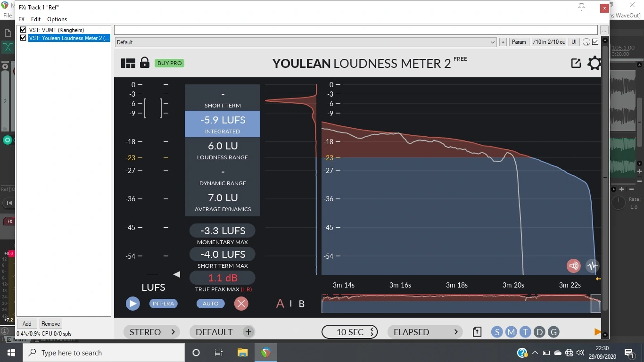This screenshot has width=644, height=362.
Task: Uncheck the VUMT (Klanghelm) plugin checkbox
Action: point(23,30)
